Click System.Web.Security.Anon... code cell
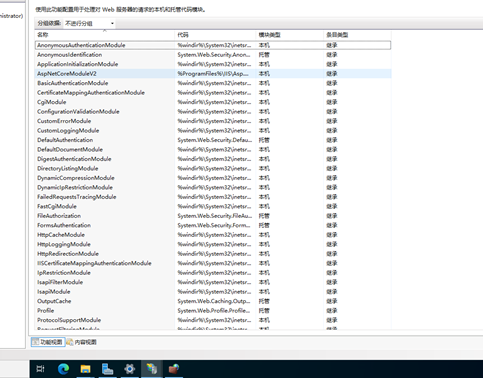This screenshot has height=378, width=483. coord(214,55)
